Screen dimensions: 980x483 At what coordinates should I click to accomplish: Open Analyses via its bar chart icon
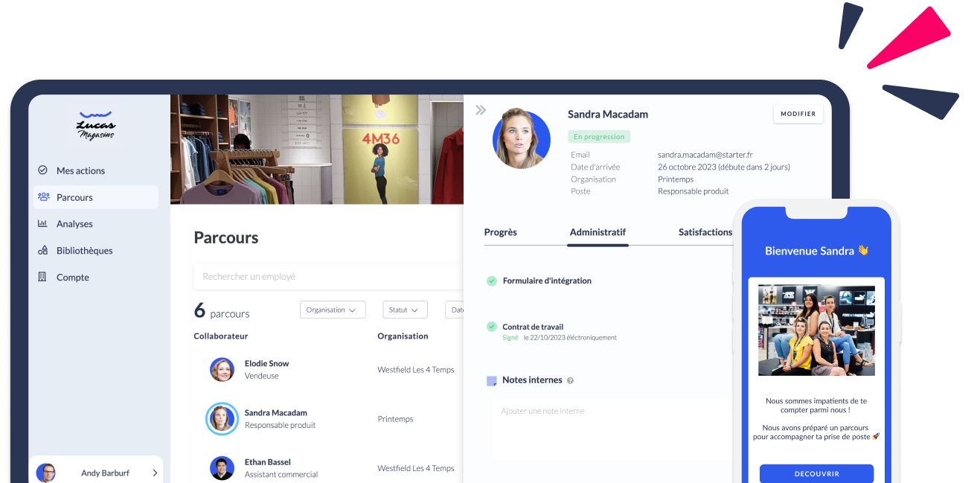(42, 224)
